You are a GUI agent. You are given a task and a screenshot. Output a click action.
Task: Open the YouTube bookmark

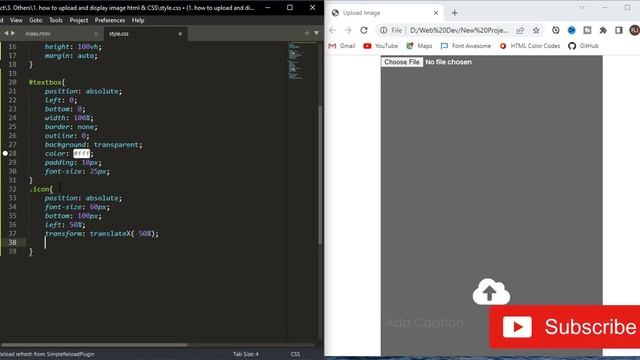pos(380,46)
